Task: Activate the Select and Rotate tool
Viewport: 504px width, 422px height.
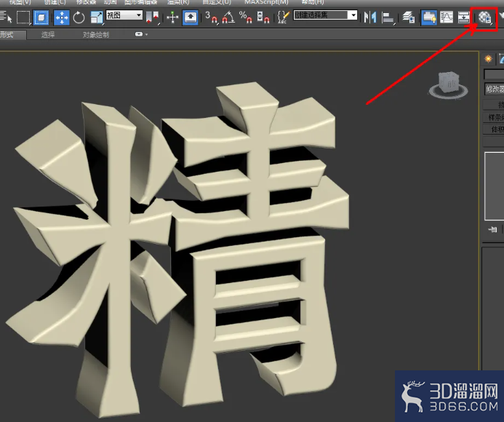Action: tap(79, 17)
